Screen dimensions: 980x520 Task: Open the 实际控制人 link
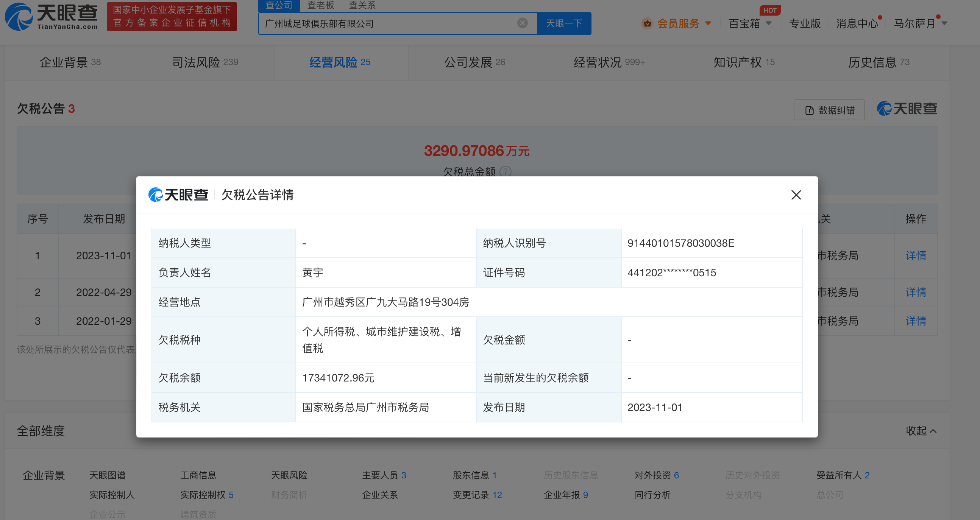click(112, 495)
